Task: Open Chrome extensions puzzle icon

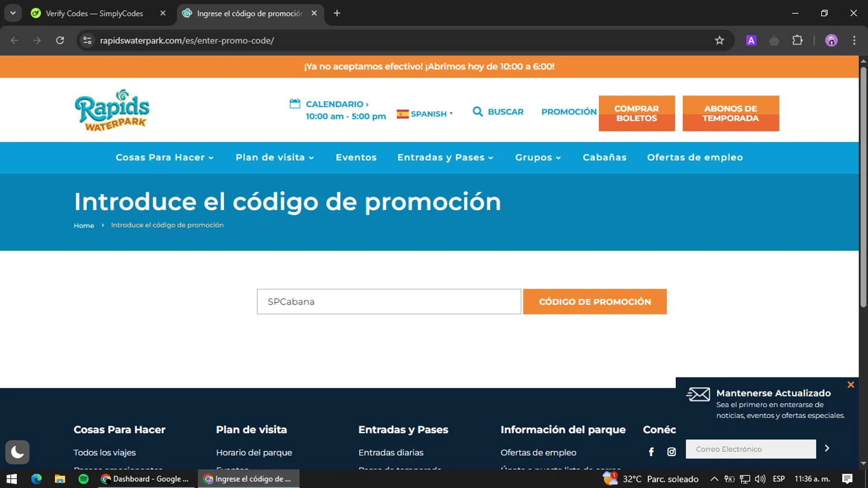Action: coord(797,41)
